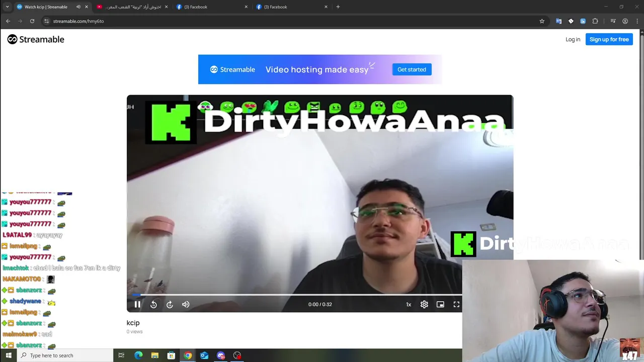Switch to the YouTube Arabic title tab
644x362 pixels.
[132, 7]
